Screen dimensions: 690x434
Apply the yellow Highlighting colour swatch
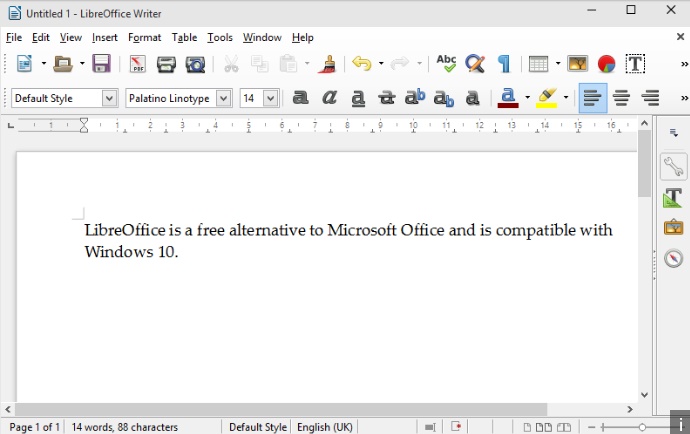546,98
